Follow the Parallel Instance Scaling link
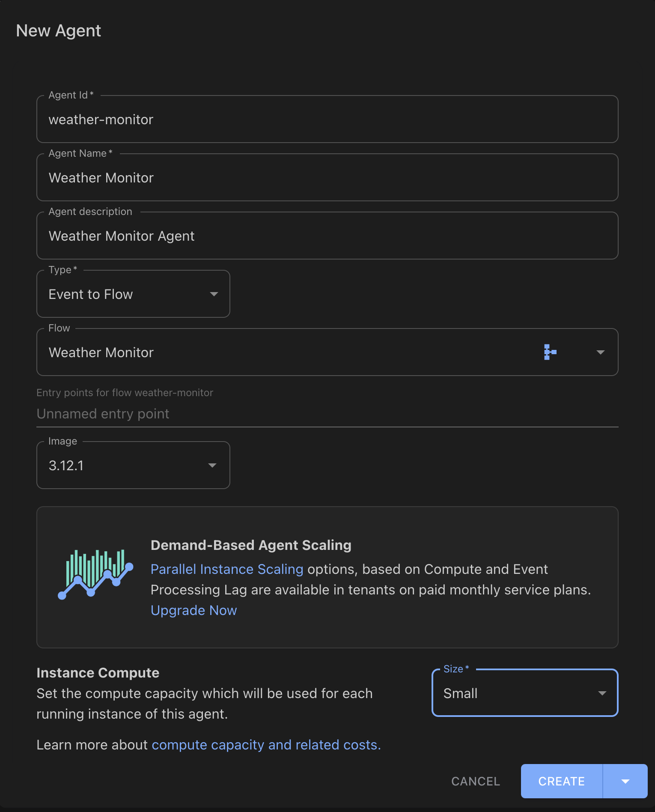The width and height of the screenshot is (655, 812). [x=227, y=569]
